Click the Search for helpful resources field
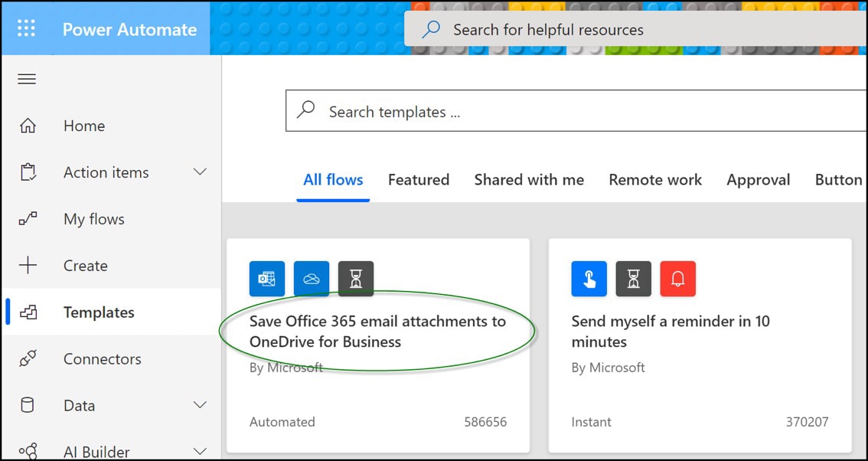868x461 pixels. click(635, 29)
